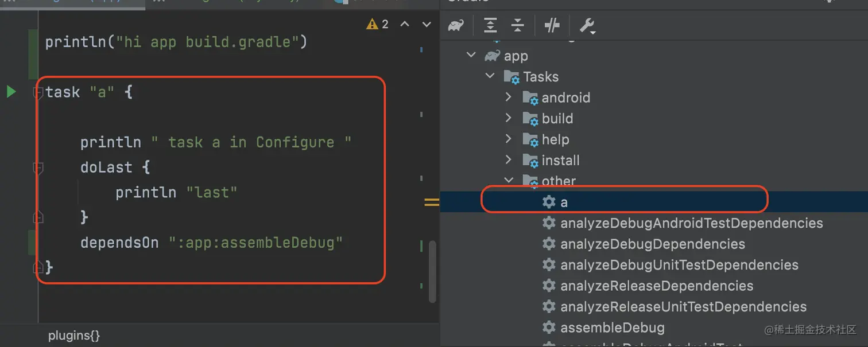The height and width of the screenshot is (347, 868).
Task: Expand all nodes in Gradle panel
Action: coord(490,25)
